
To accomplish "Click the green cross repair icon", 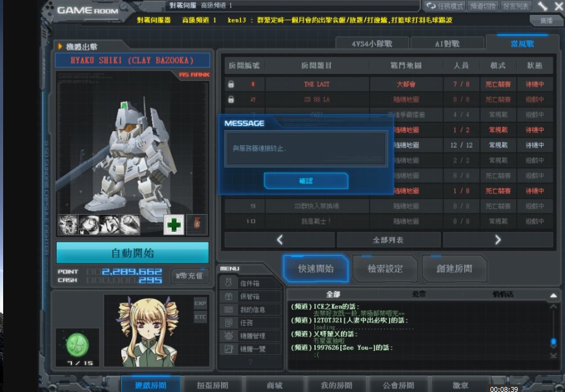I will [x=174, y=225].
